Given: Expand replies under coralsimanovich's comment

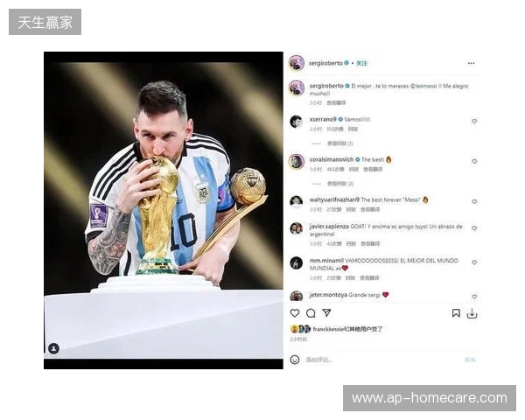Looking at the screenshot, I should coord(339,184).
